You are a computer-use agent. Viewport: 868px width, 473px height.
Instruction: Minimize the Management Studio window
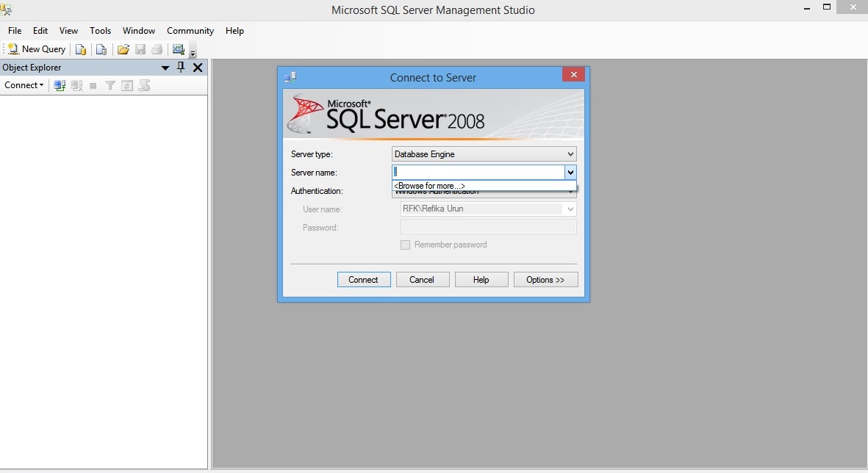(x=807, y=8)
